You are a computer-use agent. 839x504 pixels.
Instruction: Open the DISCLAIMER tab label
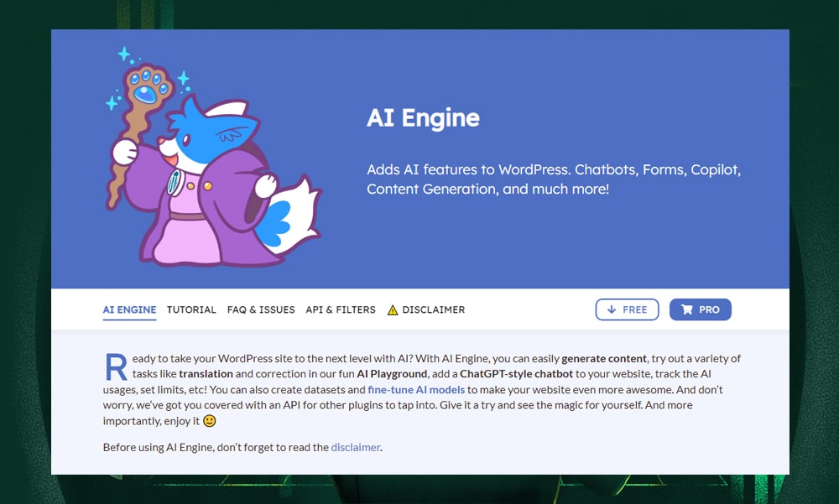point(433,309)
